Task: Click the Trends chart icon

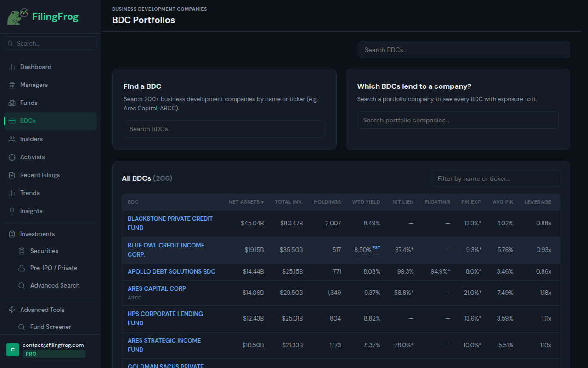Action: [x=12, y=193]
